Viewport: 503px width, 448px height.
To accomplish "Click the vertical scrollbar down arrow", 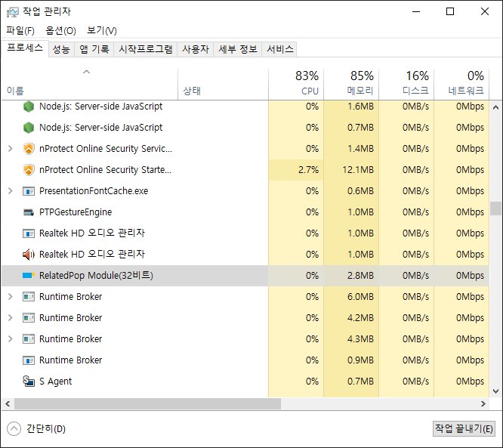I will tap(495, 391).
